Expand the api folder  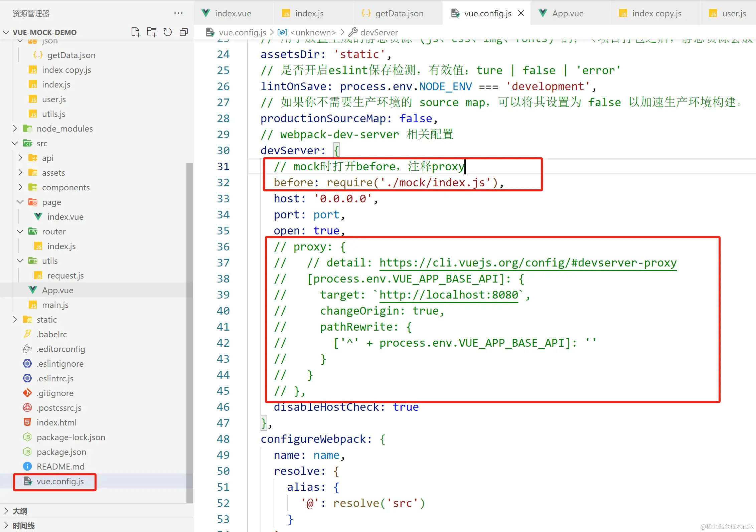click(x=20, y=158)
